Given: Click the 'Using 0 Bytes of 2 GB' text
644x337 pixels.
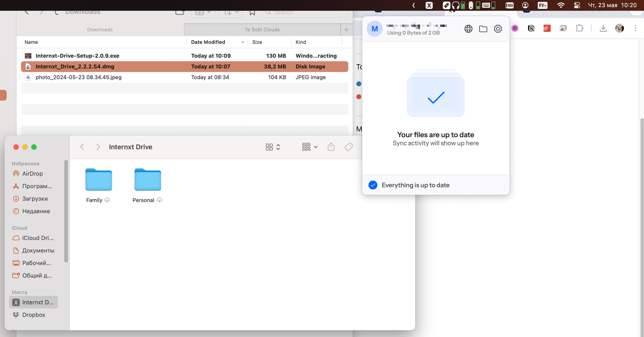Looking at the screenshot, I should point(413,33).
